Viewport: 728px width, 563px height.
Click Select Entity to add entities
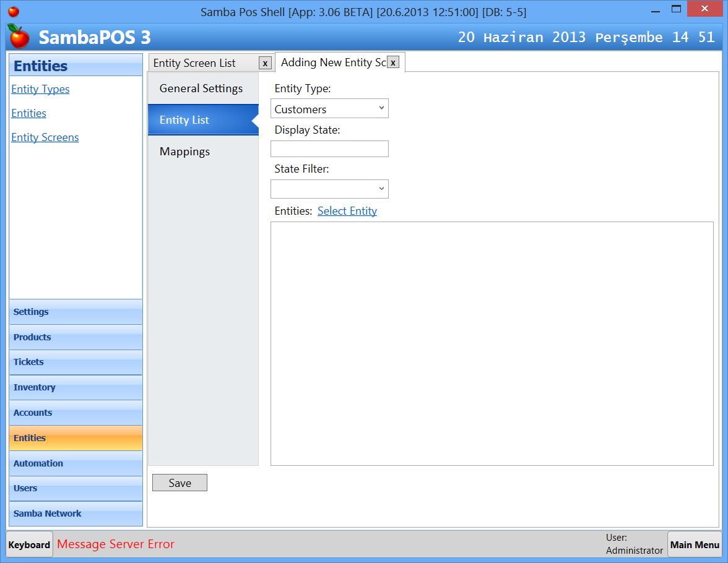[347, 211]
